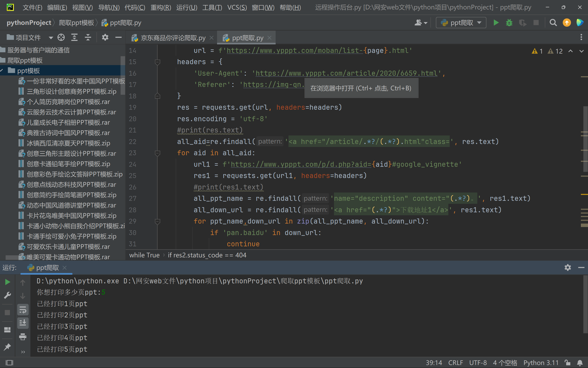588x368 pixels.
Task: Close the 京东商品你评论爬取.py tab
Action: pyautogui.click(x=211, y=38)
